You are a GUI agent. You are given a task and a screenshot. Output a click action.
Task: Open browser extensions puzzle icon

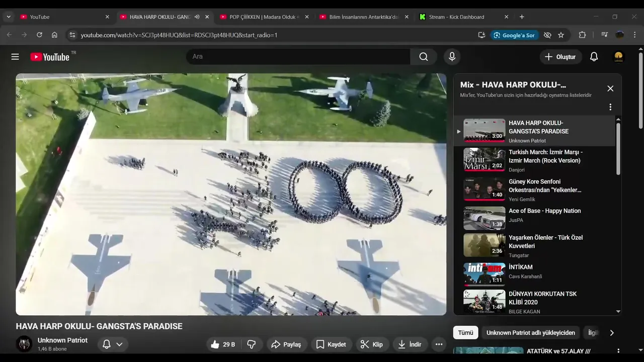(x=582, y=35)
